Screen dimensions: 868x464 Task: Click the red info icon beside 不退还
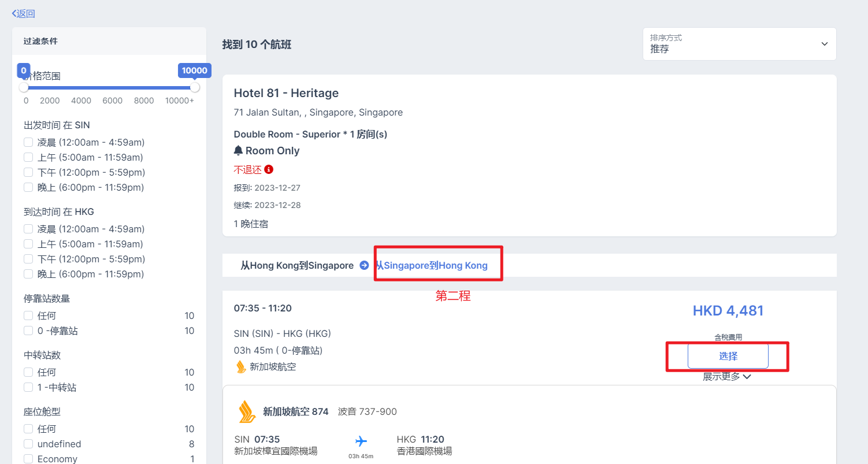pyautogui.click(x=269, y=170)
